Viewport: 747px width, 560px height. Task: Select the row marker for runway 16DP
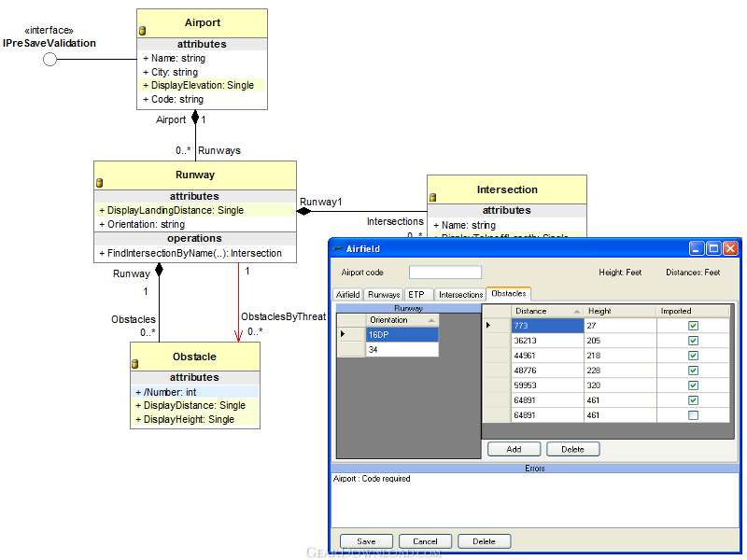pyautogui.click(x=350, y=334)
